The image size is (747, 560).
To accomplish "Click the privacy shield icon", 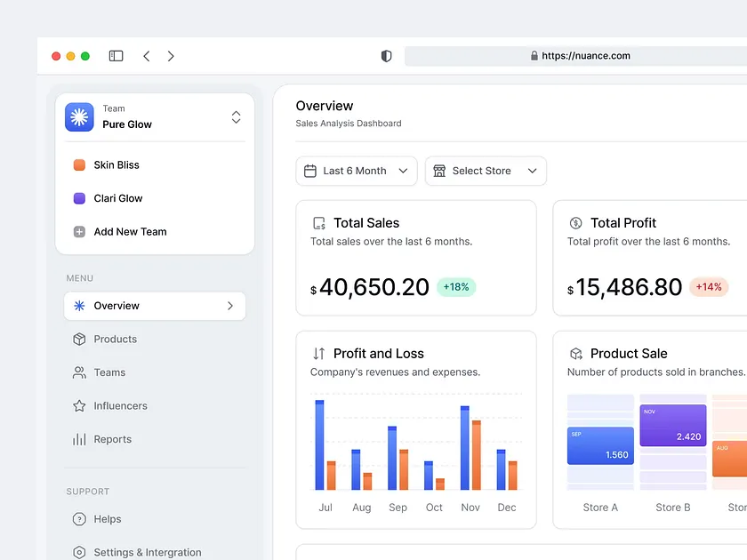I will pyautogui.click(x=386, y=56).
